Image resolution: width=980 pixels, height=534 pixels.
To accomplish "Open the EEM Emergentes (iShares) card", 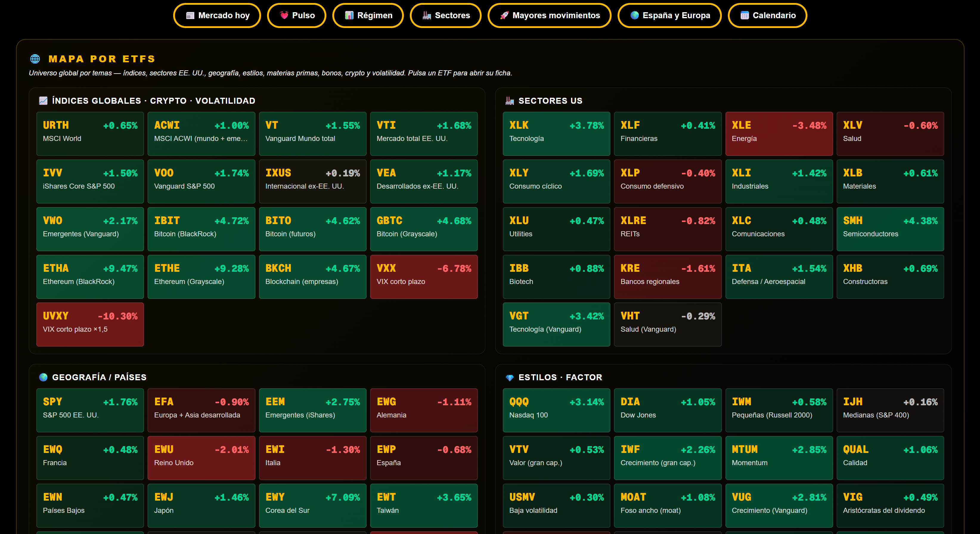I will click(313, 410).
